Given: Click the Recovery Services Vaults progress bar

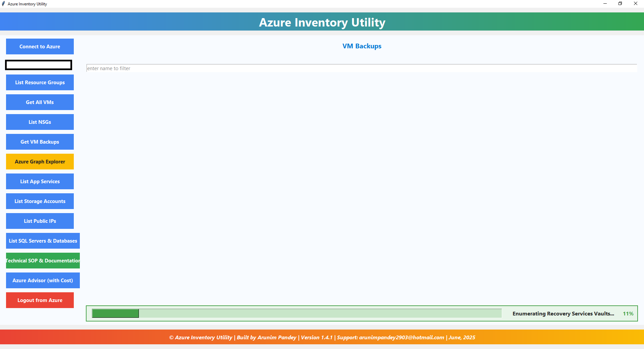Looking at the screenshot, I should click(295, 313).
